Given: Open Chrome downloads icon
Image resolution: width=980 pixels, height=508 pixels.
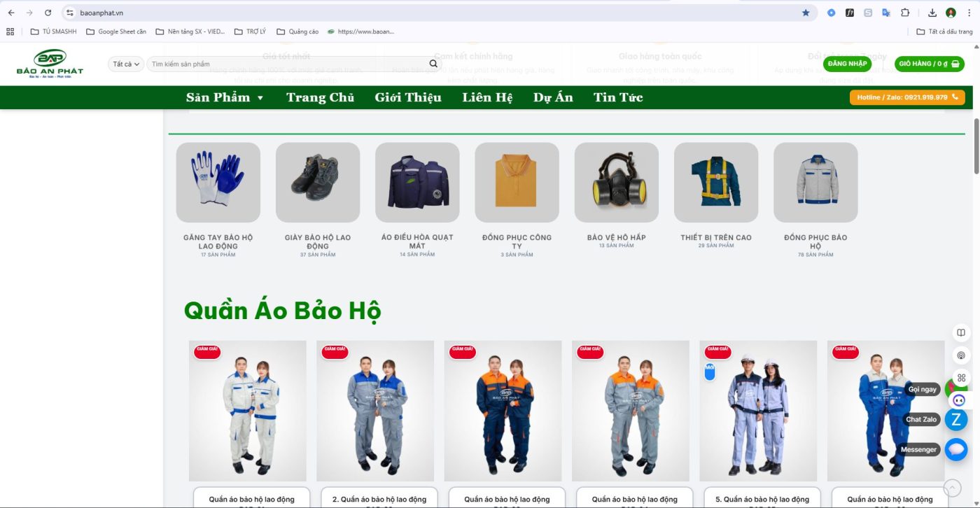Looking at the screenshot, I should pyautogui.click(x=932, y=12).
